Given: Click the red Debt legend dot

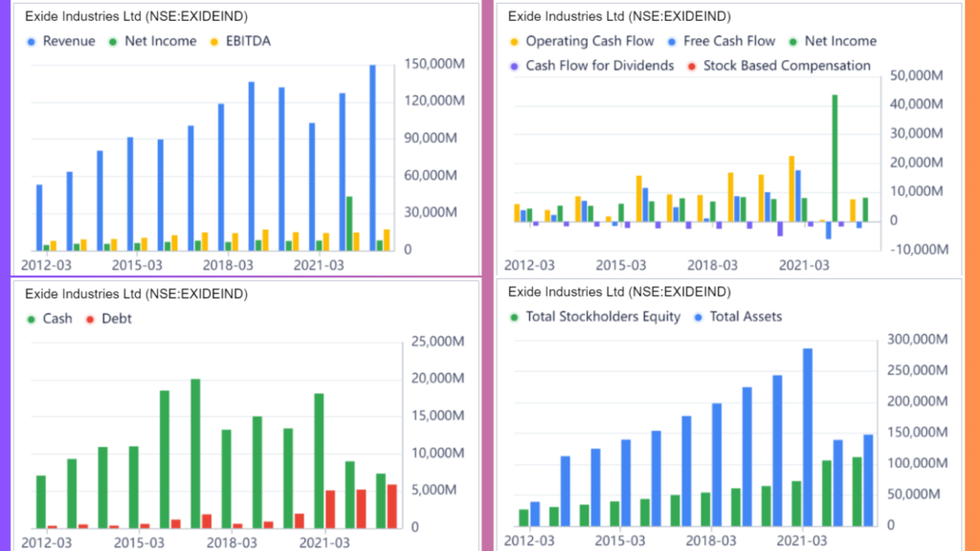Looking at the screenshot, I should [90, 320].
